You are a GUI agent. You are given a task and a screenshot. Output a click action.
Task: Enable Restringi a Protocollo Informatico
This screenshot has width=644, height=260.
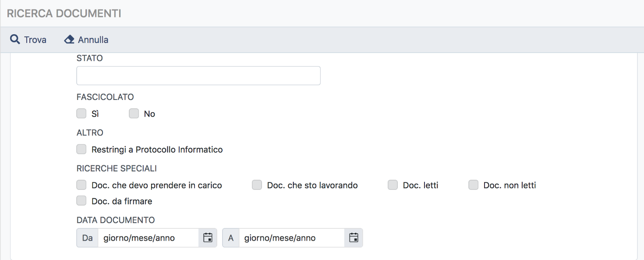81,150
